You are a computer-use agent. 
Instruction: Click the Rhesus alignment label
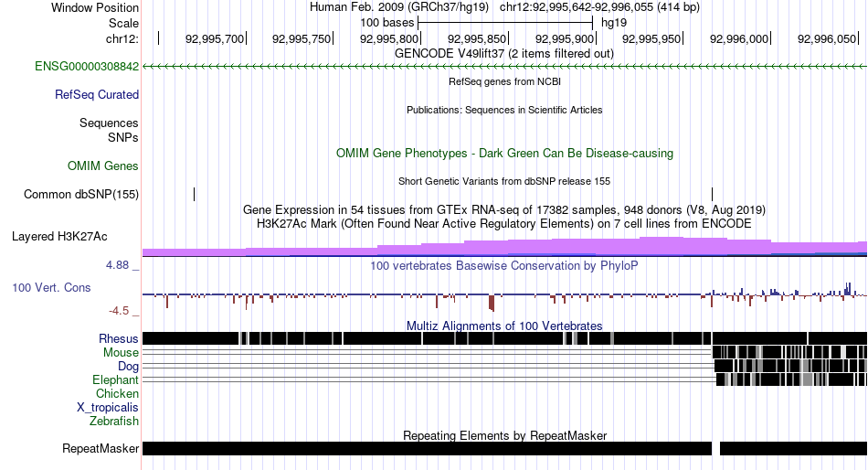(x=119, y=338)
